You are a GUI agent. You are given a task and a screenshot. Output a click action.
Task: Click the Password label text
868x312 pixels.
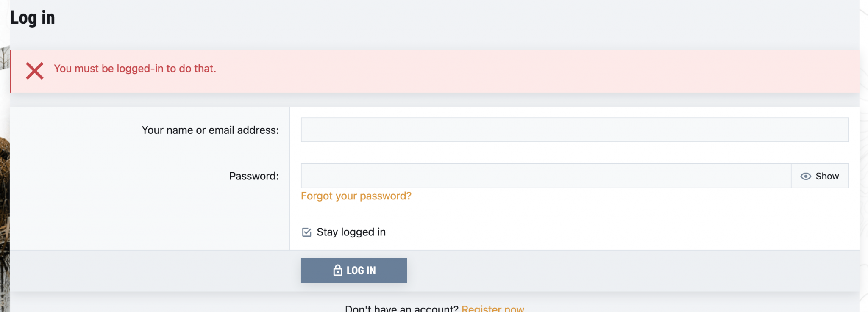pos(254,176)
